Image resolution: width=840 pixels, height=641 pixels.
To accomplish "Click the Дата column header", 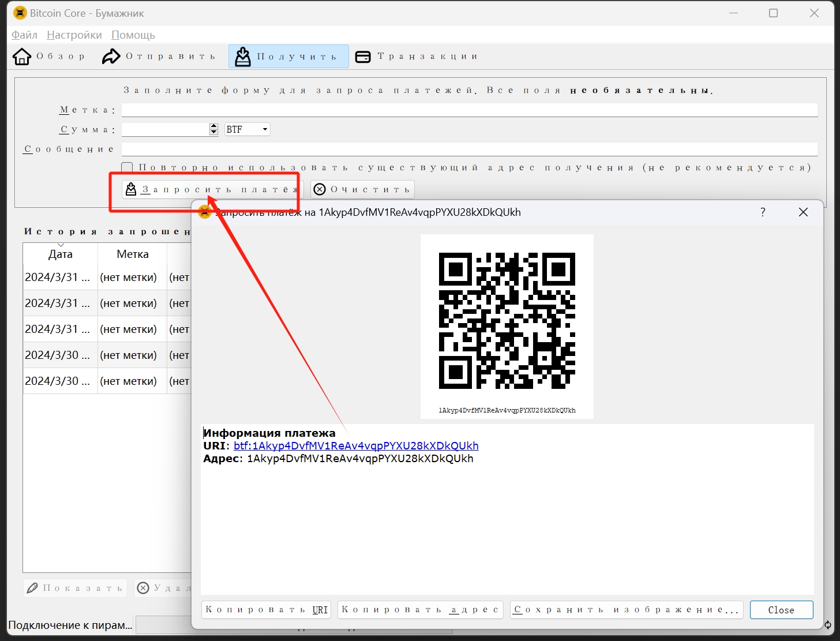I will [61, 254].
